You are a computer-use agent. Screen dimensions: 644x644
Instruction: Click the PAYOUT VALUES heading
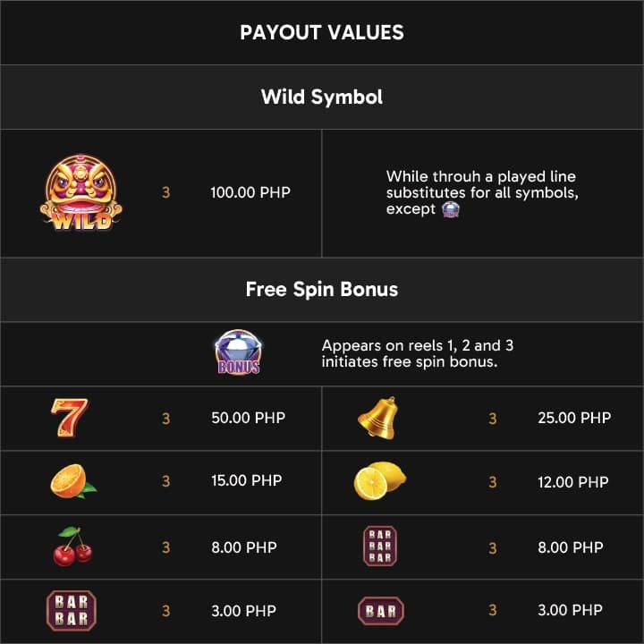pos(322,32)
